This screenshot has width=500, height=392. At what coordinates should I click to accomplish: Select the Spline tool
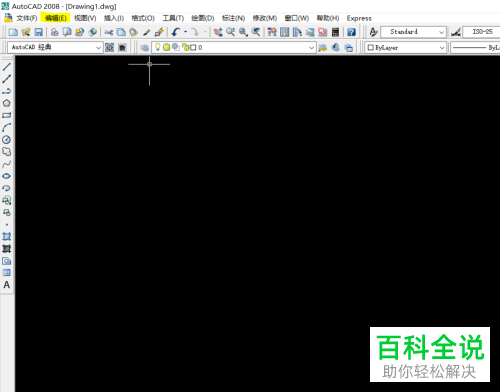tap(7, 164)
